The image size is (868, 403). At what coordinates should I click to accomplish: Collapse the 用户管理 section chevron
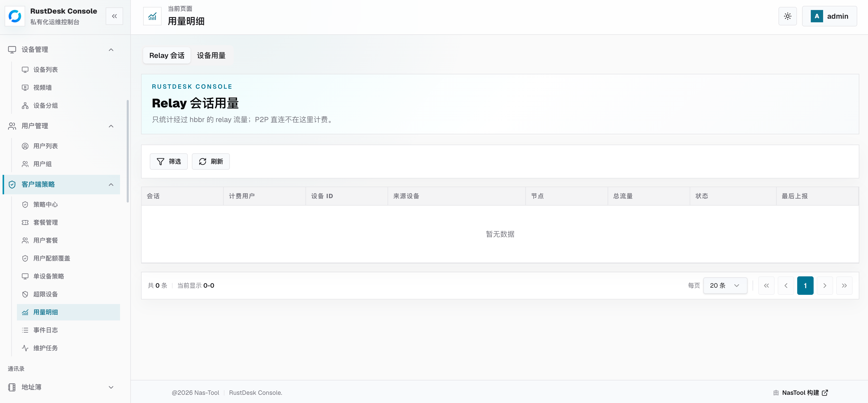pyautogui.click(x=111, y=126)
